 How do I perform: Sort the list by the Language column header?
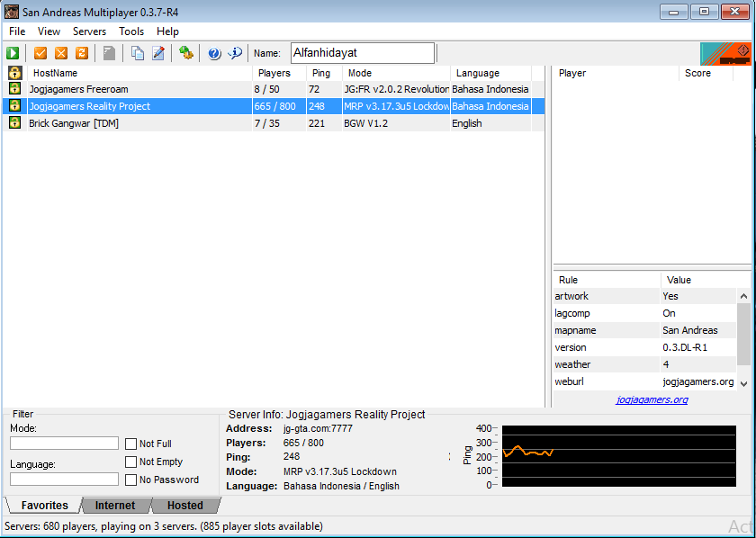(x=490, y=73)
